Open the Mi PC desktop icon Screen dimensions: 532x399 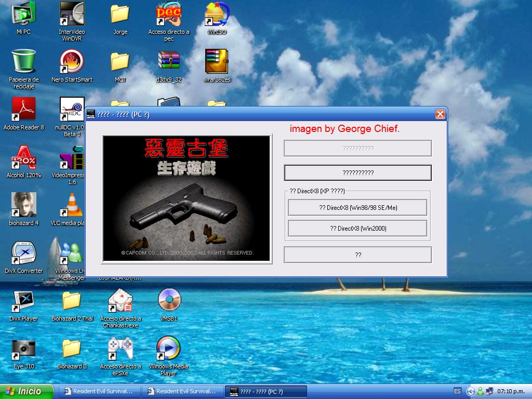[23, 14]
